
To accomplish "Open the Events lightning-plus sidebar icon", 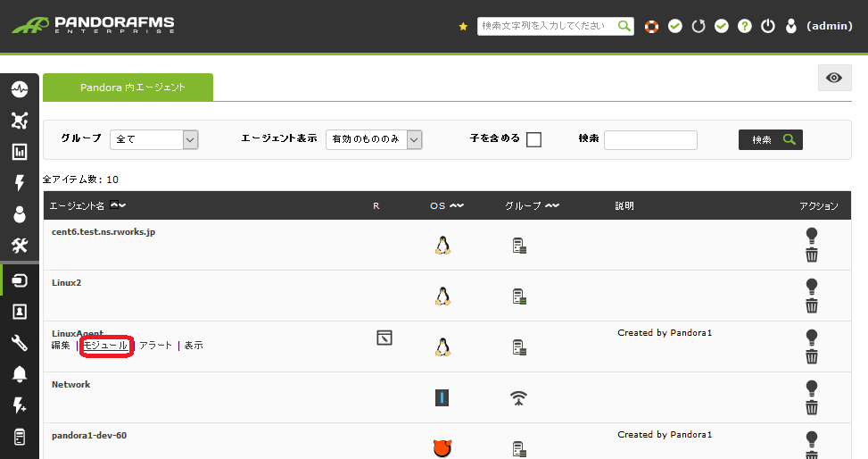I will tap(20, 405).
